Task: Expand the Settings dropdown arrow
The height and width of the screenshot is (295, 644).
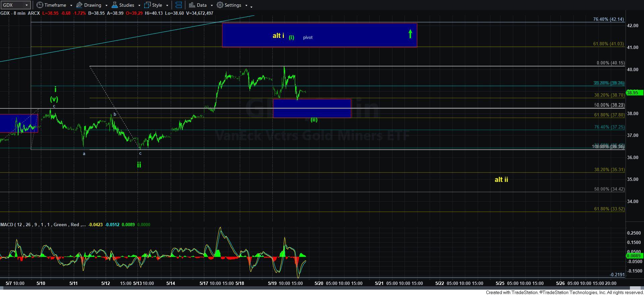Action: [246, 5]
